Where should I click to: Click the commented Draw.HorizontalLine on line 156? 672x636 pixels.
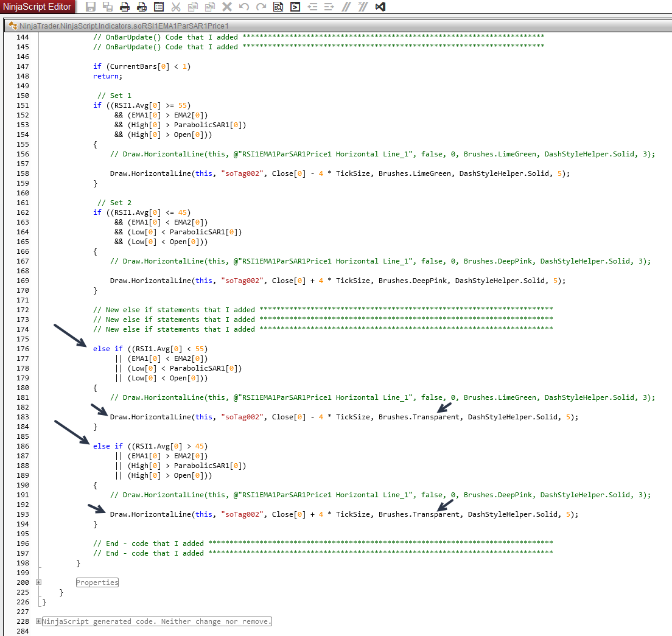click(382, 155)
